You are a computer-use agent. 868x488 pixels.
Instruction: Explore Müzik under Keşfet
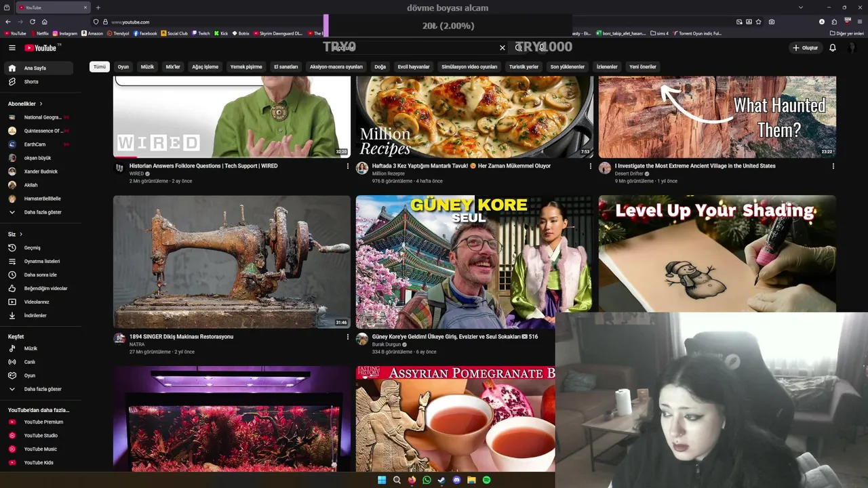[37, 348]
